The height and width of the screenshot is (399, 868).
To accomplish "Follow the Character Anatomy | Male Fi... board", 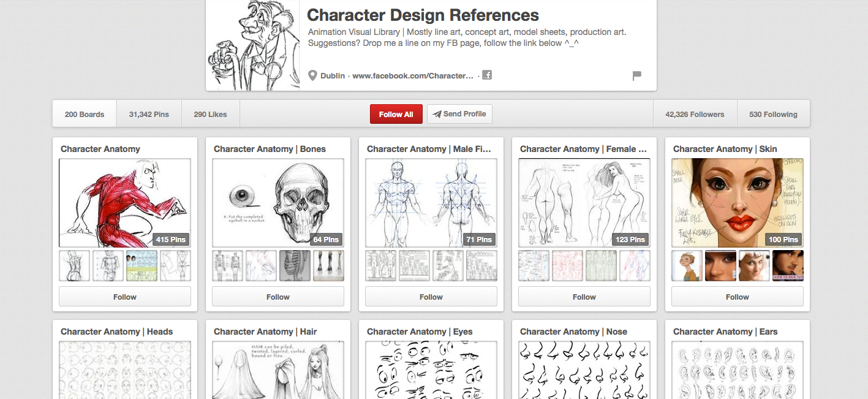I will pyautogui.click(x=431, y=297).
